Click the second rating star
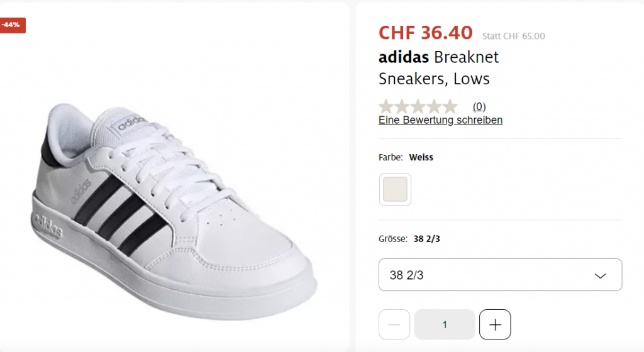 (402, 106)
